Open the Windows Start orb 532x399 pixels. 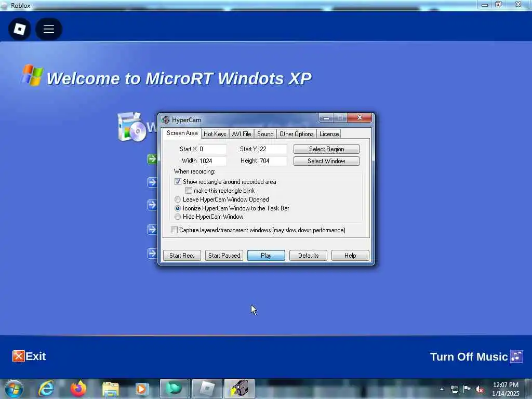point(14,389)
